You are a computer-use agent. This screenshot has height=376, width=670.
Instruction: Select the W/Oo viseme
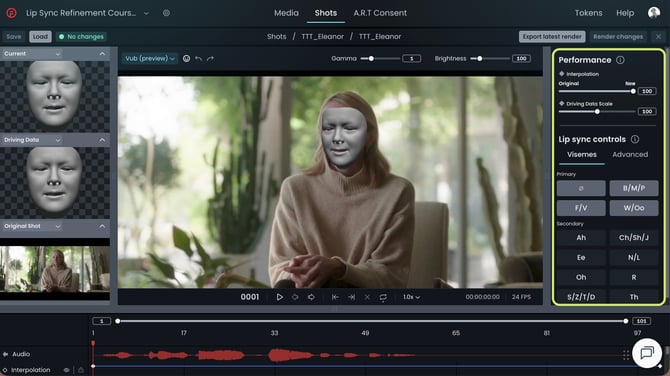[634, 208]
